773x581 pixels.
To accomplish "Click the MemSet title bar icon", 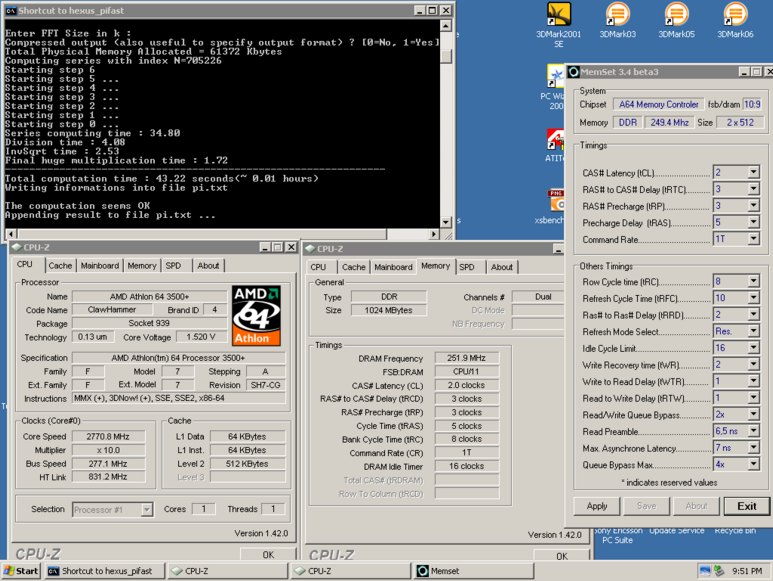I will pyautogui.click(x=573, y=72).
